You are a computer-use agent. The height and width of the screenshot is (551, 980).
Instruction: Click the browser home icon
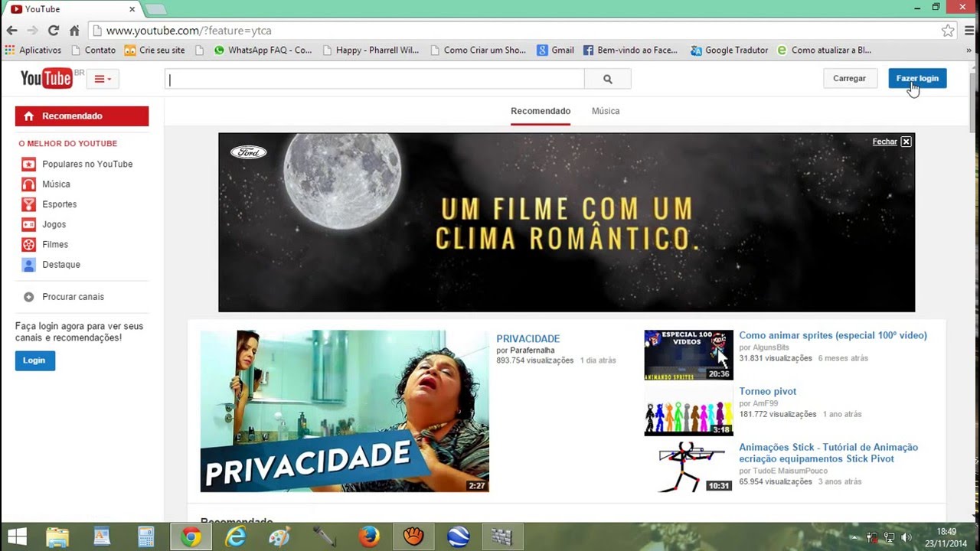pos(74,31)
